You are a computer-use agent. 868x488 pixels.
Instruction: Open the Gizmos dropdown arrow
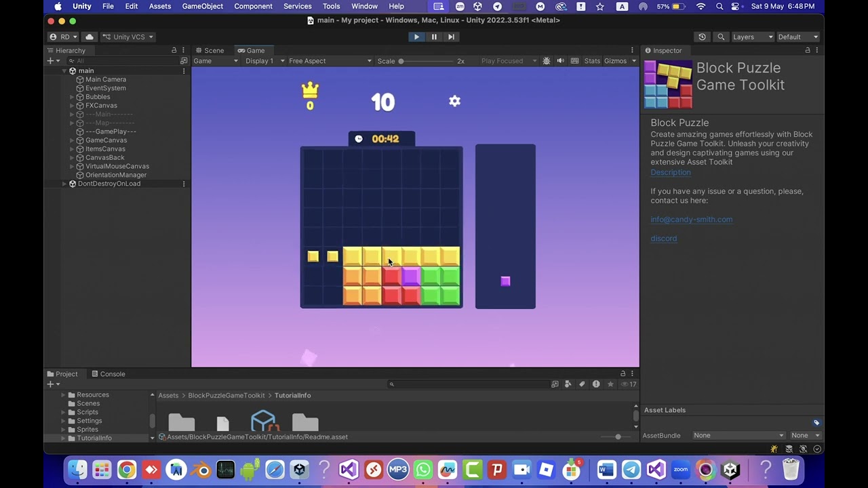(x=634, y=61)
